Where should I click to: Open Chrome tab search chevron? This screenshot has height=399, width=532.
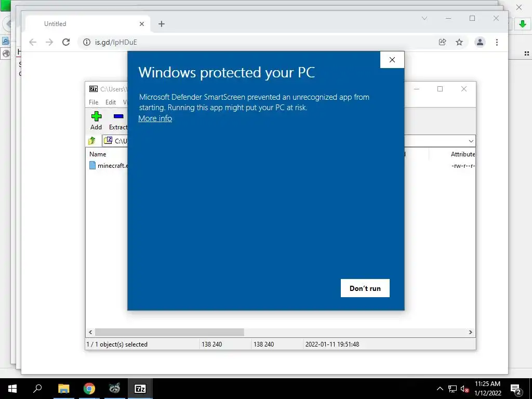424,18
